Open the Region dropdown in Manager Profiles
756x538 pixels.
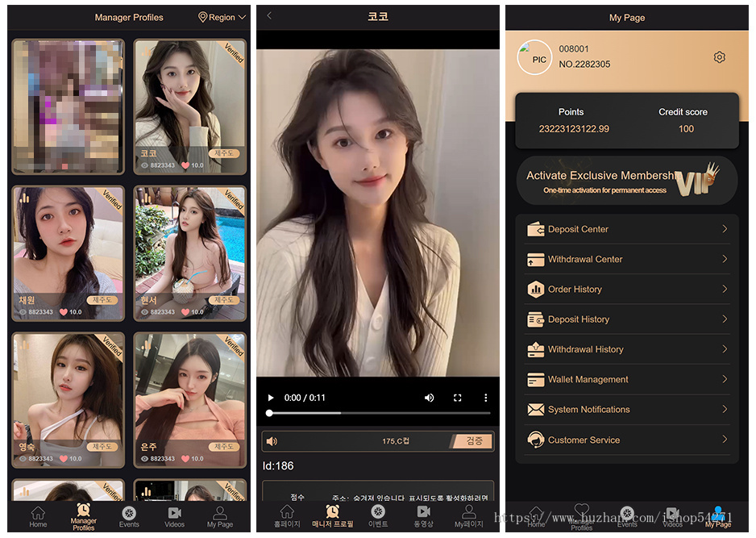pyautogui.click(x=222, y=18)
